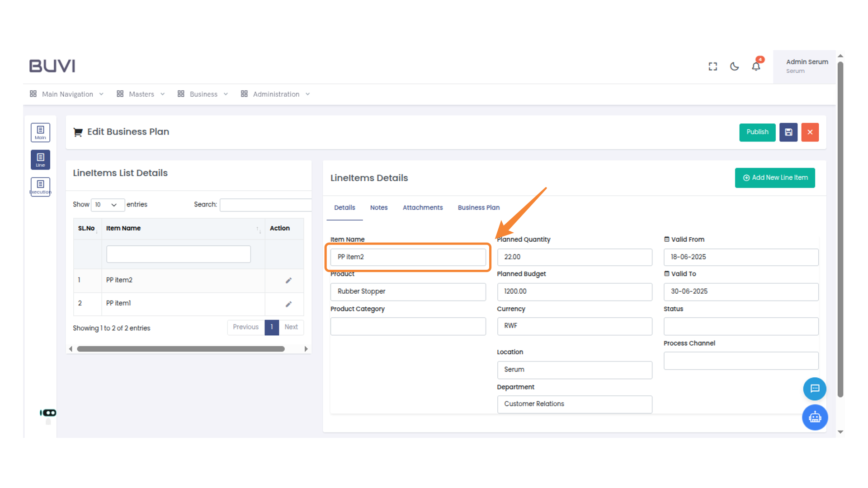Expand the Main Navigation menu

[x=67, y=94]
